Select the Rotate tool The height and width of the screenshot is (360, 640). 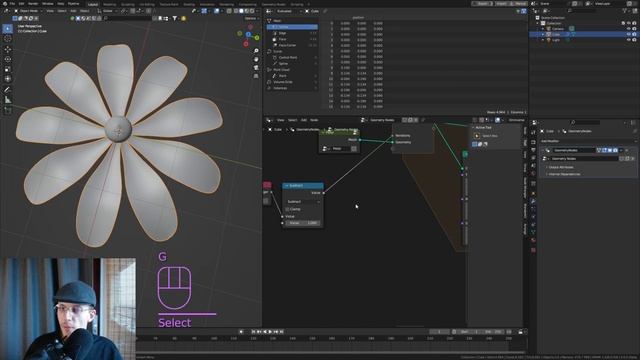coord(7,59)
